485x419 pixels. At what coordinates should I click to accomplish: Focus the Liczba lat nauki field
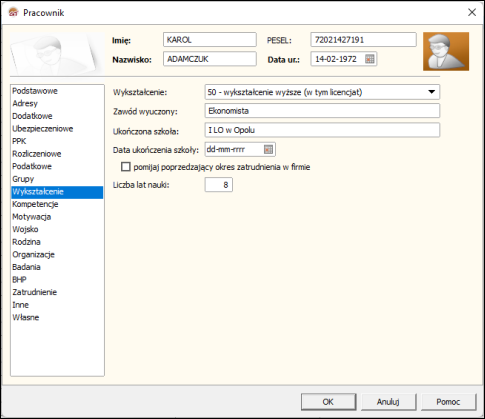coord(219,185)
